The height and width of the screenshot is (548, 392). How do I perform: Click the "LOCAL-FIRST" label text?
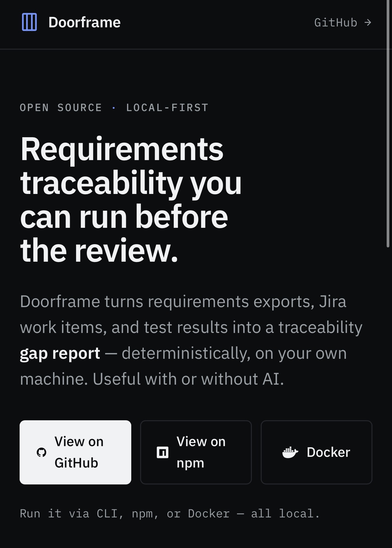167,108
